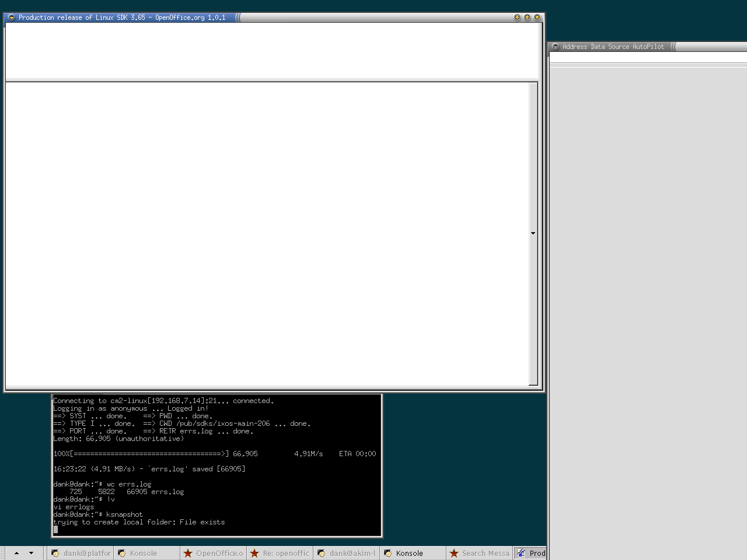Click 'wc errs.log' command line in Konsole
Screen dimensions: 747x560
[102, 484]
